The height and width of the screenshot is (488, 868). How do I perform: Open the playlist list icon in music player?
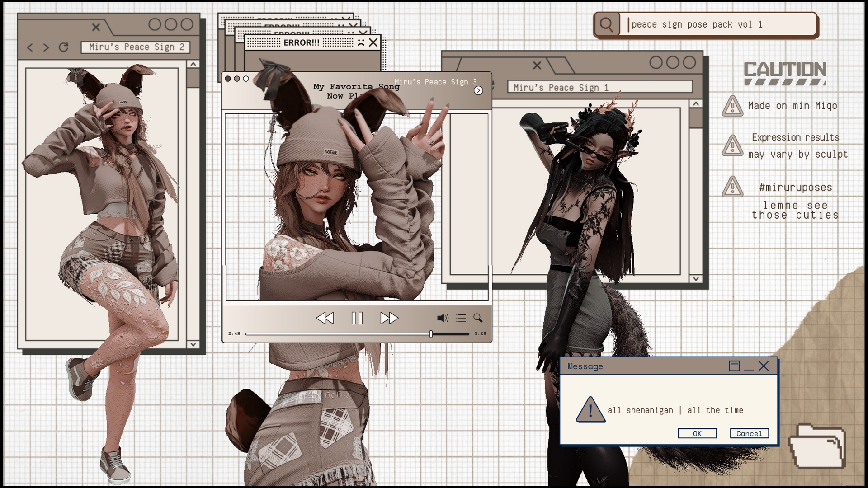(x=461, y=318)
